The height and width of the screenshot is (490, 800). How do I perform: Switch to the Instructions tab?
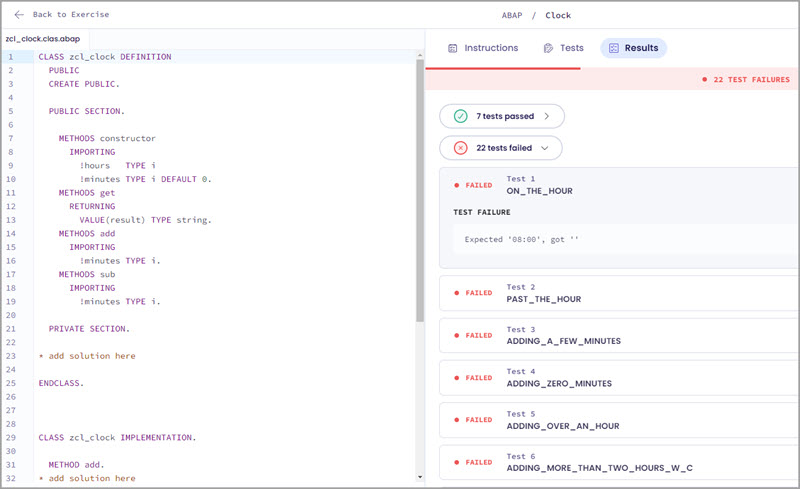[483, 48]
